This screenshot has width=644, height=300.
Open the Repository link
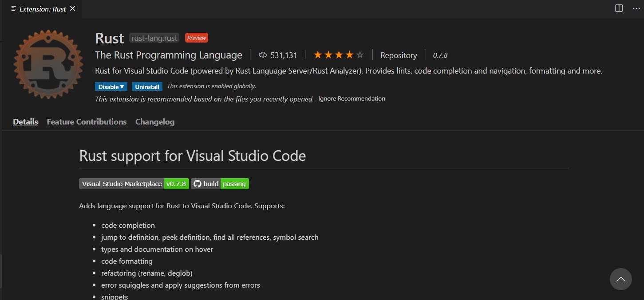pos(399,55)
